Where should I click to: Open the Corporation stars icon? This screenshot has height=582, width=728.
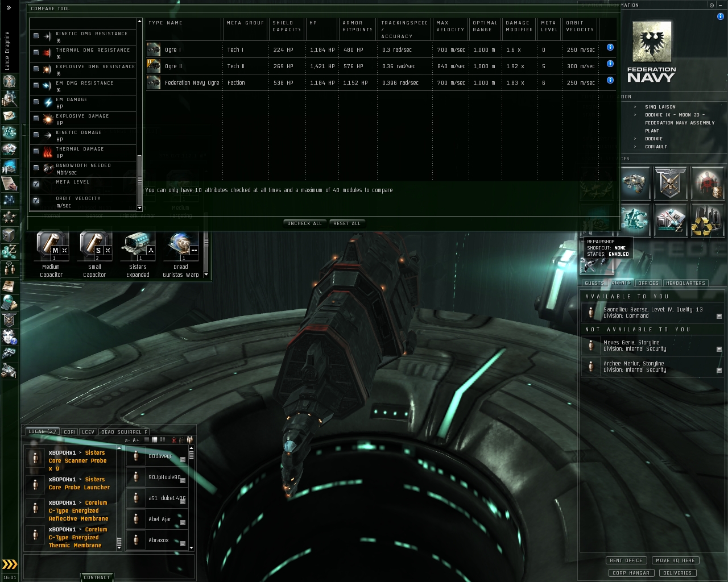coord(9,217)
